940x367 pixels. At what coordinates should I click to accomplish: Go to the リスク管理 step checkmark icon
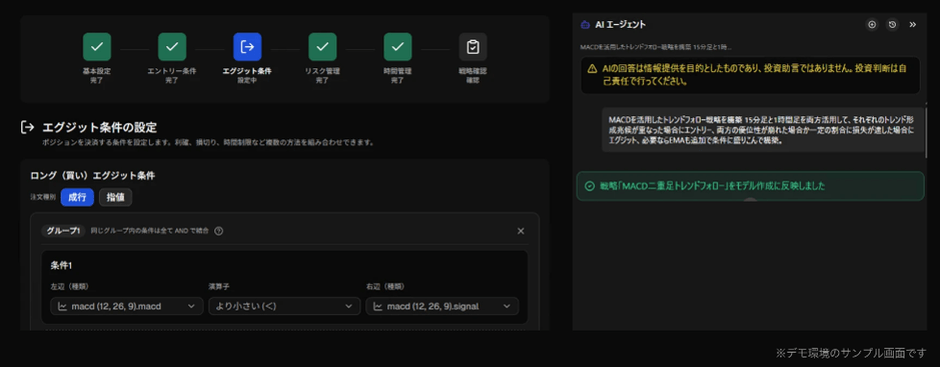(323, 47)
